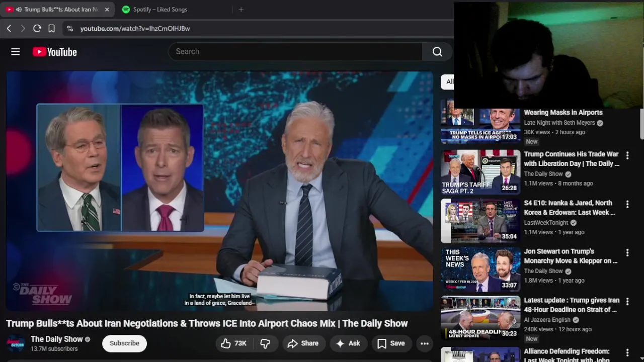Share the video
Screen dimensions: 644x362
coord(303,343)
